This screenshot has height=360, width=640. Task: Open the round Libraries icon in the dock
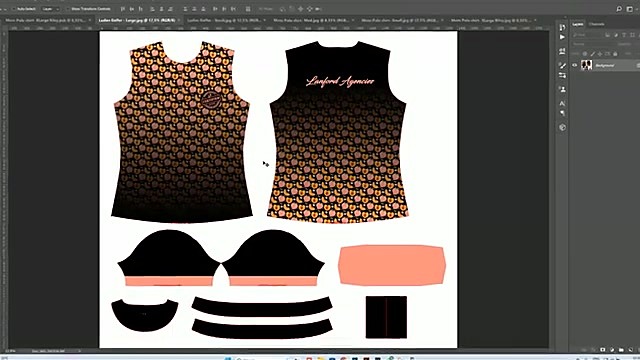(x=562, y=127)
